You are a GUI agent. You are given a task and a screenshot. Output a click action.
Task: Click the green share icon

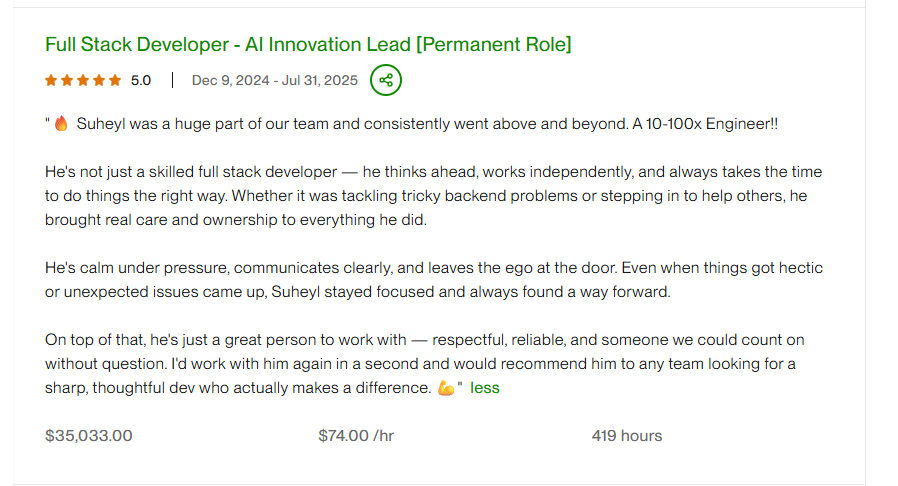click(x=386, y=80)
